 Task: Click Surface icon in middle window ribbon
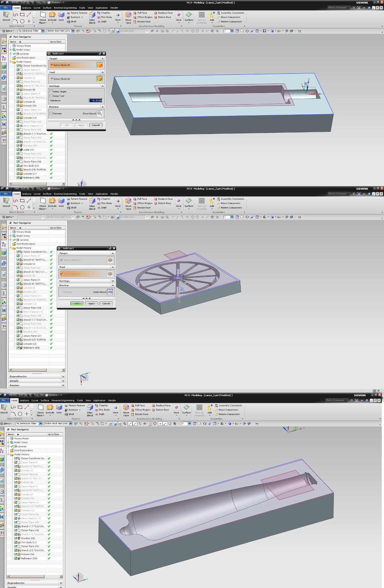[189, 202]
